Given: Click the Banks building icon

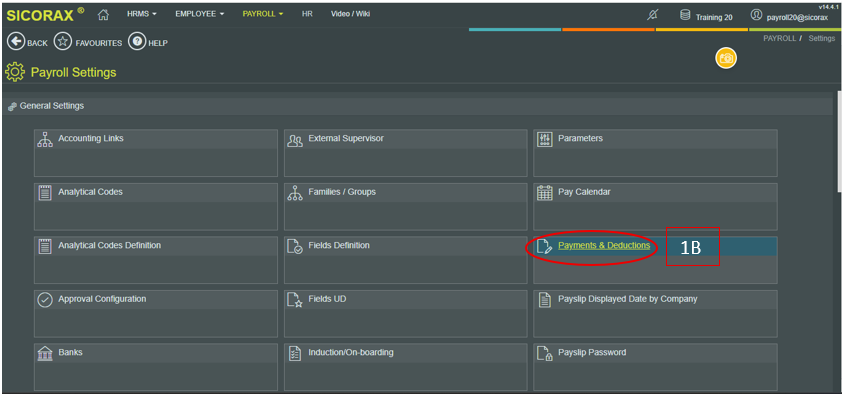Looking at the screenshot, I should [45, 353].
